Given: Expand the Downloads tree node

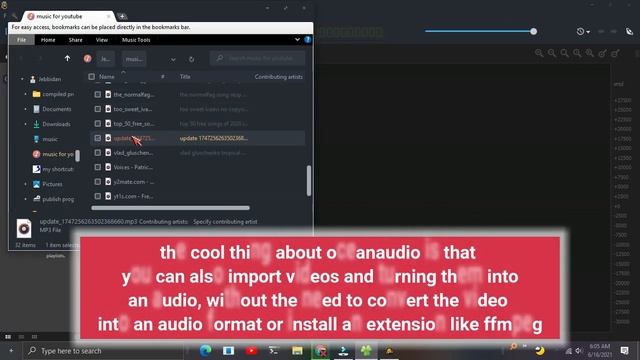Looking at the screenshot, I should [25, 124].
